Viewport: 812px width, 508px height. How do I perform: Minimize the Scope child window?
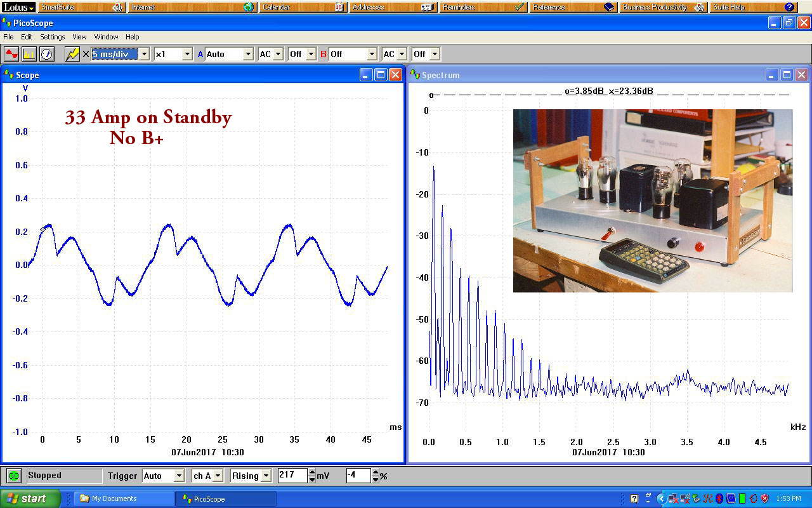(366, 75)
